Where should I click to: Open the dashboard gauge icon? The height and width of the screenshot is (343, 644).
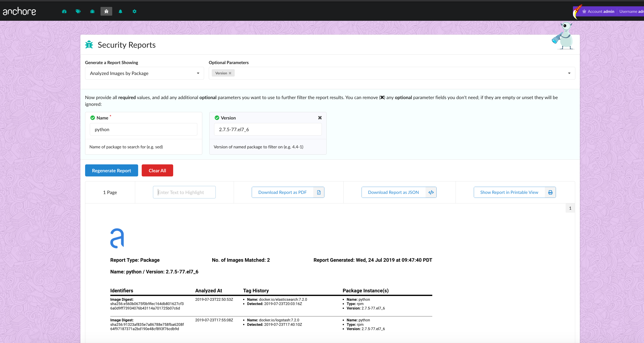point(64,11)
